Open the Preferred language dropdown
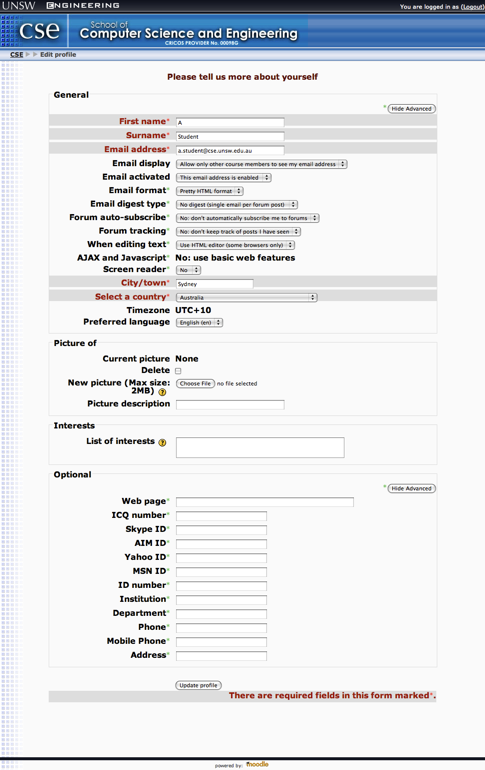The width and height of the screenshot is (485, 770). tap(199, 323)
